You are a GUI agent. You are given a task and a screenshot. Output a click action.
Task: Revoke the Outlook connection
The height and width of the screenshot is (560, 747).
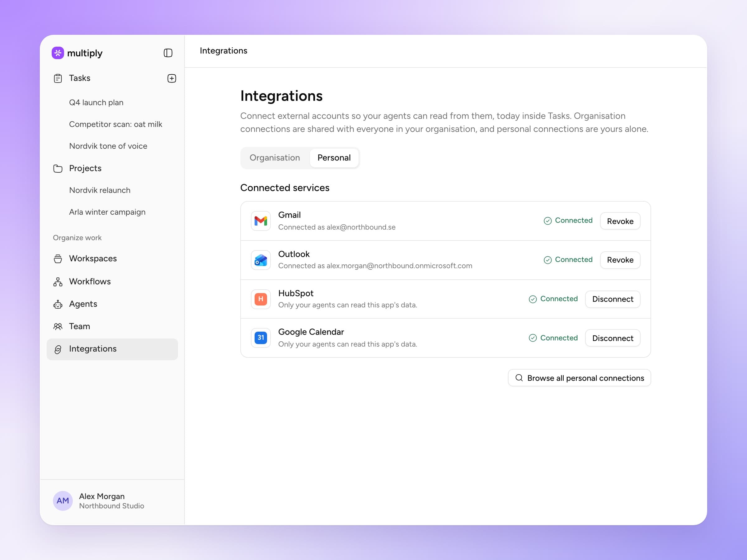coord(620,260)
